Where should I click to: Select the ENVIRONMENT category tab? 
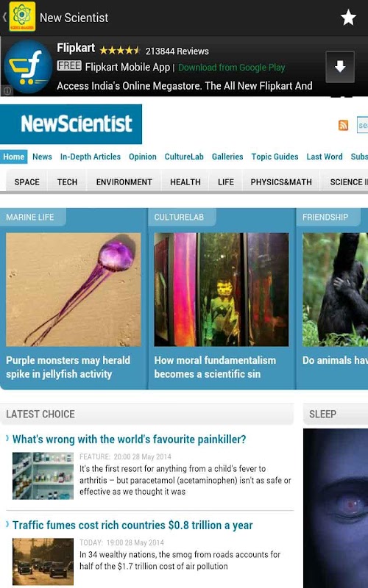(x=124, y=182)
